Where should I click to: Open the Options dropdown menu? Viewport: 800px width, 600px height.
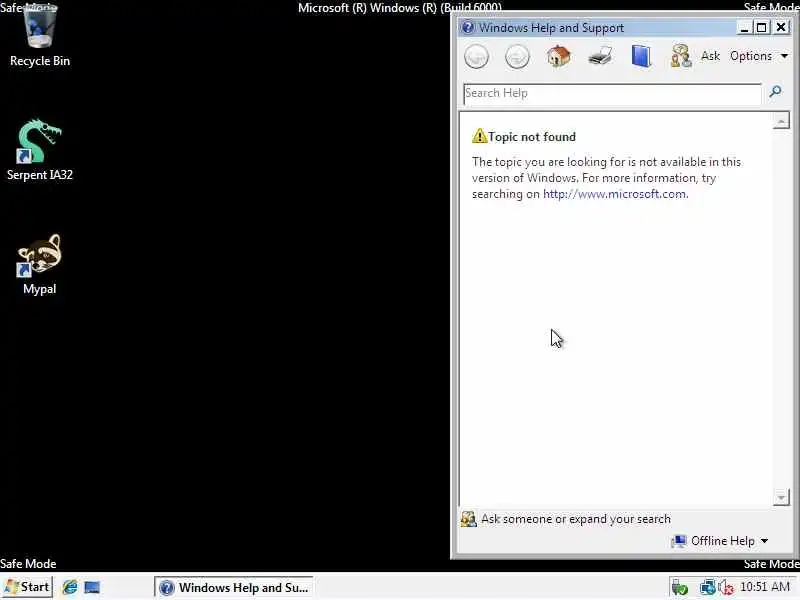click(x=759, y=56)
